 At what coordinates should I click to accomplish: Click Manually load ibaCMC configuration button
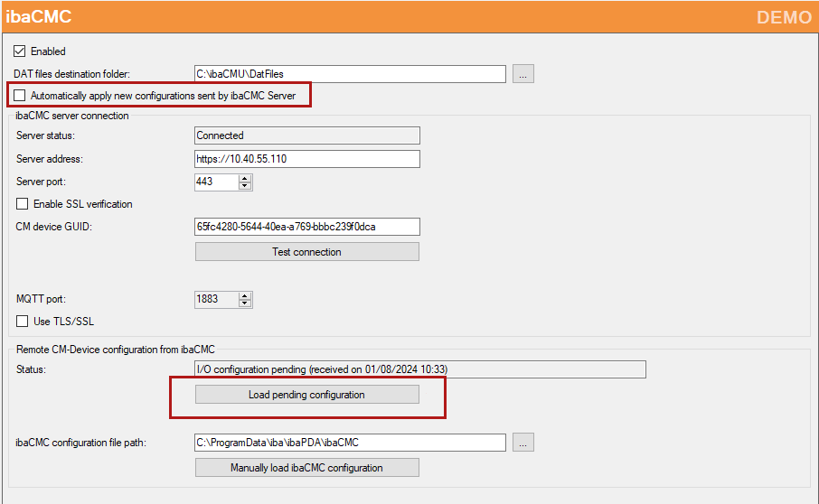307,468
